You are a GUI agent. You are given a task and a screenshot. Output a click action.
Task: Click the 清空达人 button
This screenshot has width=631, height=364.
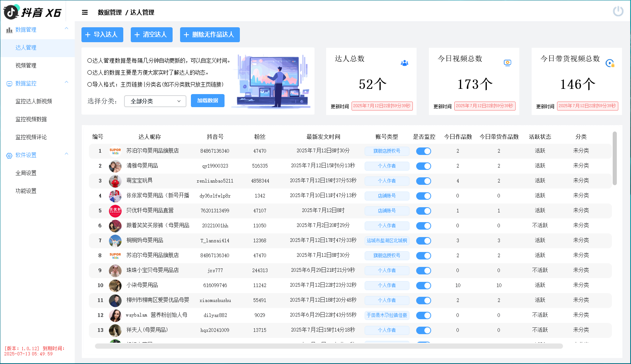[152, 35]
